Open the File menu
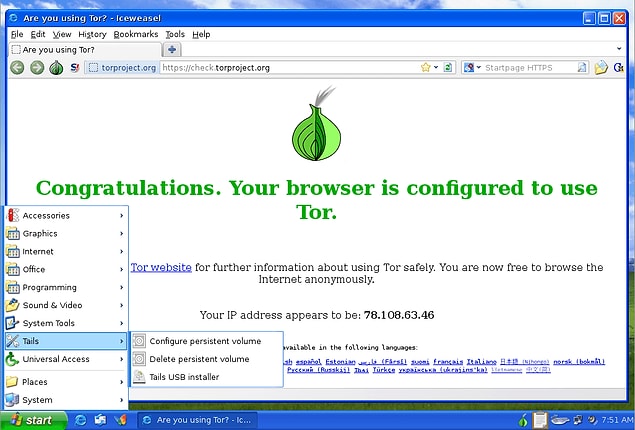 [17, 34]
